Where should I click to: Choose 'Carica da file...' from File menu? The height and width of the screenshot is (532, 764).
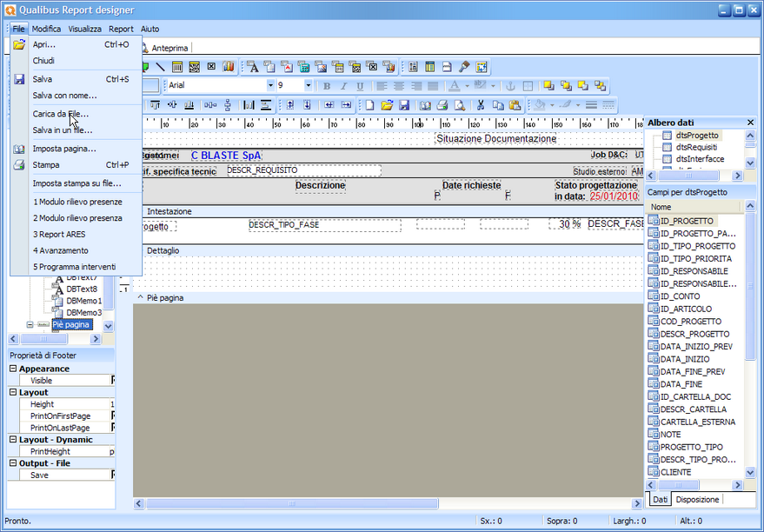point(60,114)
